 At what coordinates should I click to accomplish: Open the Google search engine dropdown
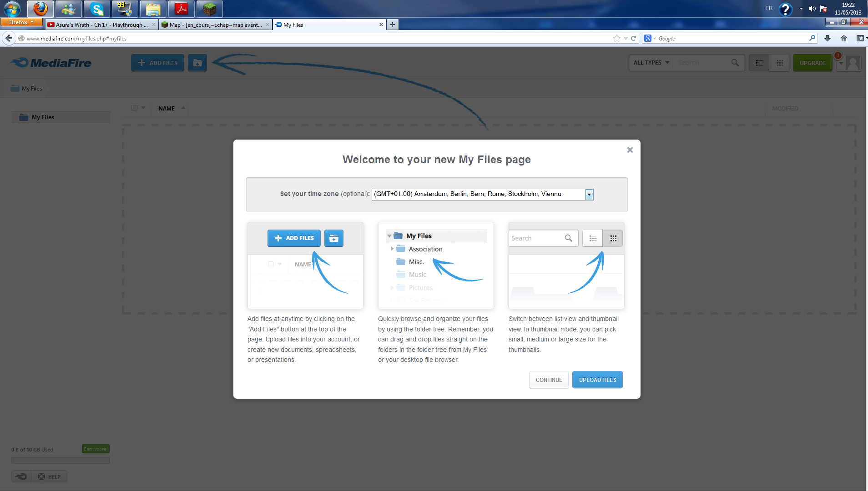(650, 39)
